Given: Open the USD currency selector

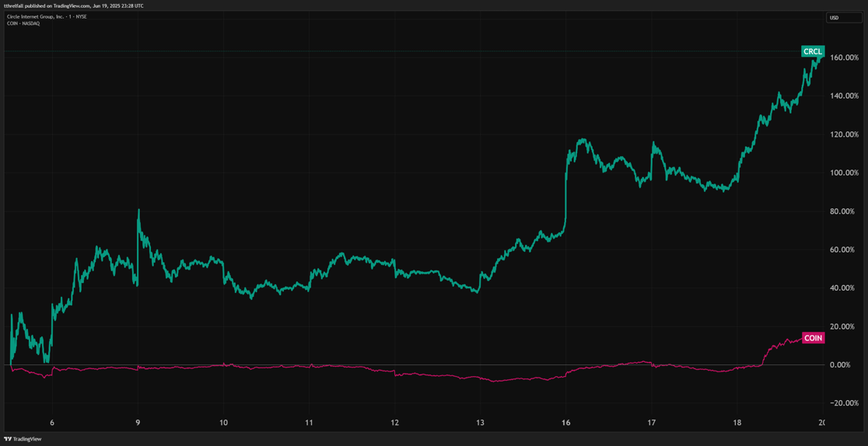Looking at the screenshot, I should pos(844,18).
